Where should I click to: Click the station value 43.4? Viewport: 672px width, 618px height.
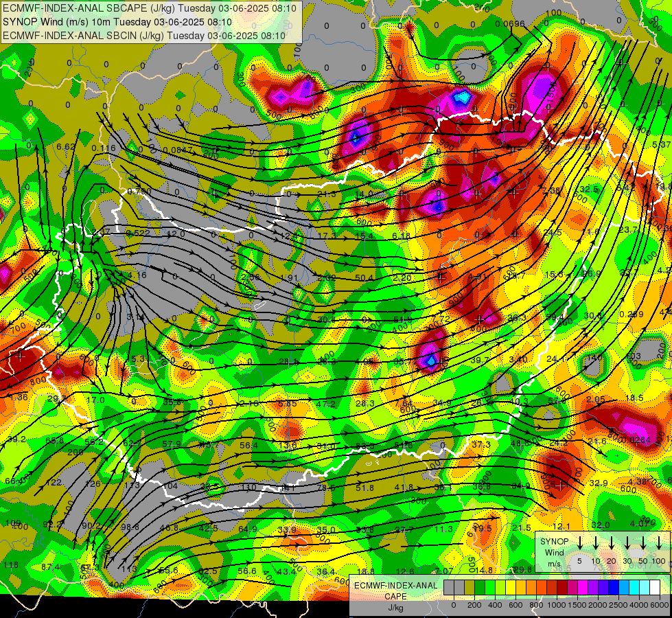click(286, 571)
